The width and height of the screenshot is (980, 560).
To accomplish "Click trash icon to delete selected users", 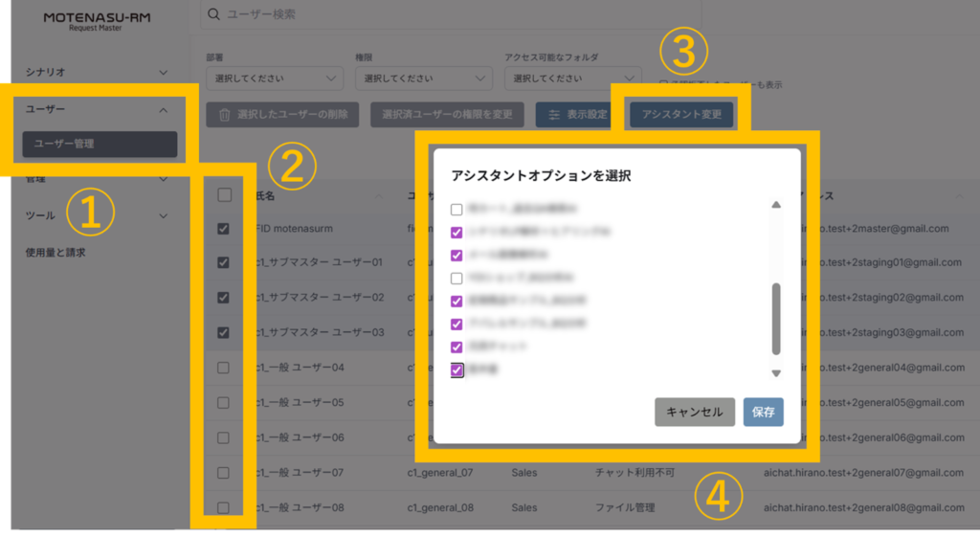I will point(225,115).
